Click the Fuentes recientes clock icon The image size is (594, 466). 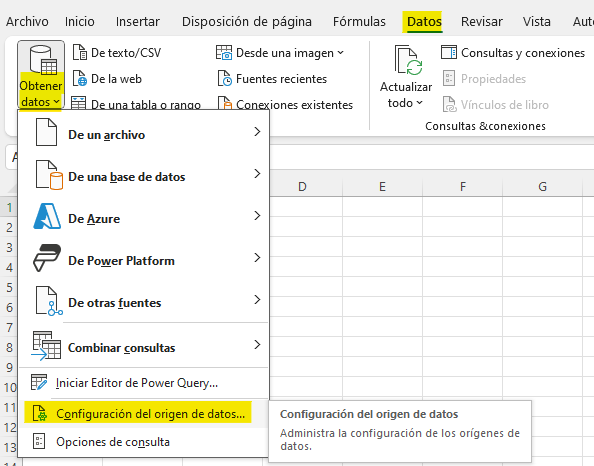click(225, 78)
